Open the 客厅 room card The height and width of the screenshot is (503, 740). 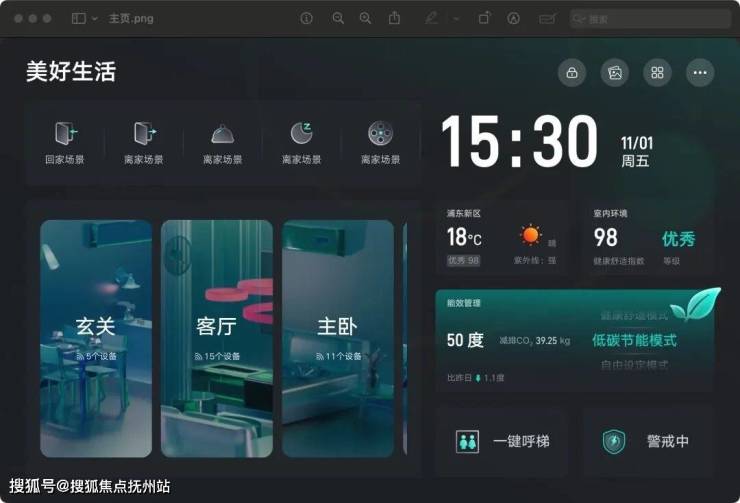pyautogui.click(x=217, y=338)
